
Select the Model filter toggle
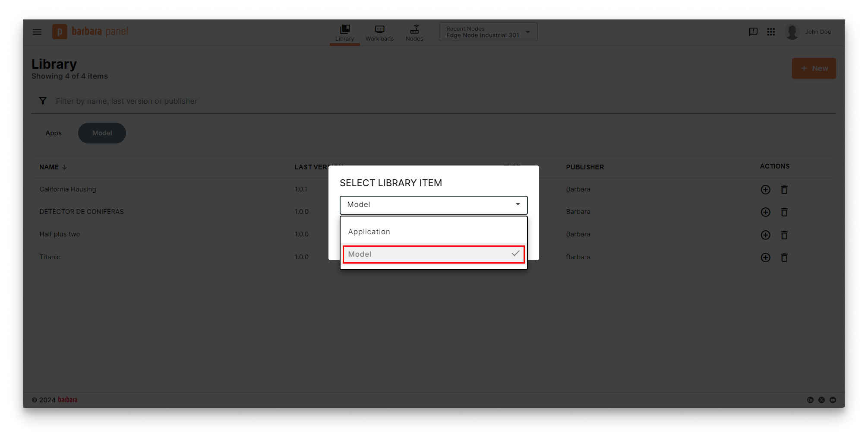tap(102, 133)
